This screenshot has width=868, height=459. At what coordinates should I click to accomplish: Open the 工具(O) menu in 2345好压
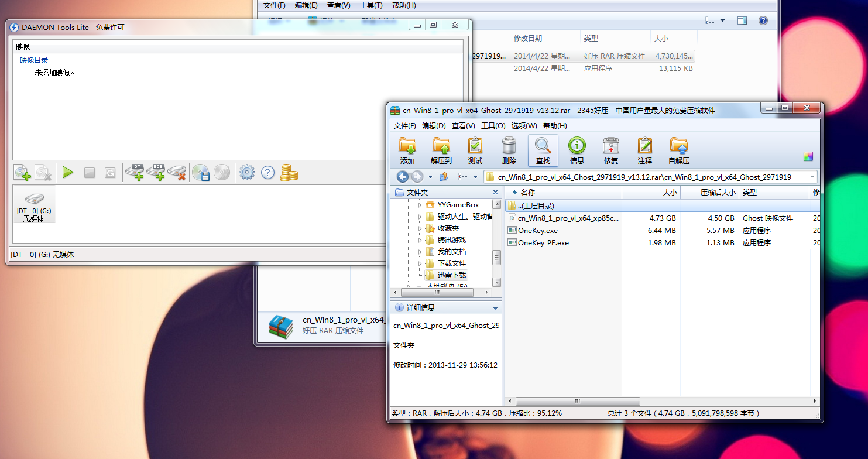(493, 126)
